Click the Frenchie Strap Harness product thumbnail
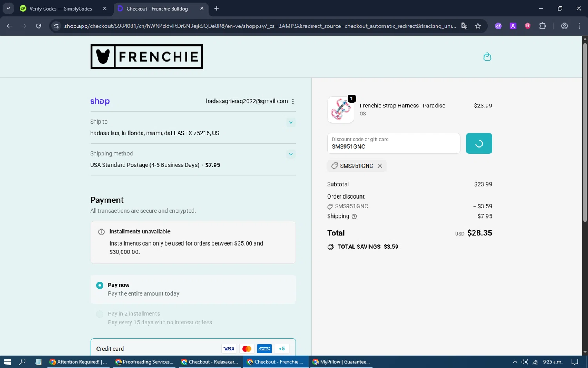Viewport: 588px width, 368px height. (x=341, y=110)
